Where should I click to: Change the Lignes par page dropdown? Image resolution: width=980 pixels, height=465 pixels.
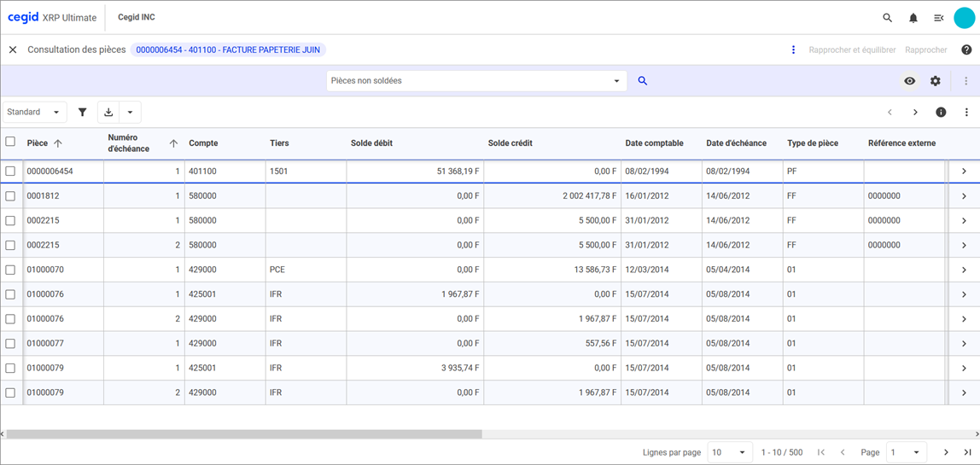point(729,452)
